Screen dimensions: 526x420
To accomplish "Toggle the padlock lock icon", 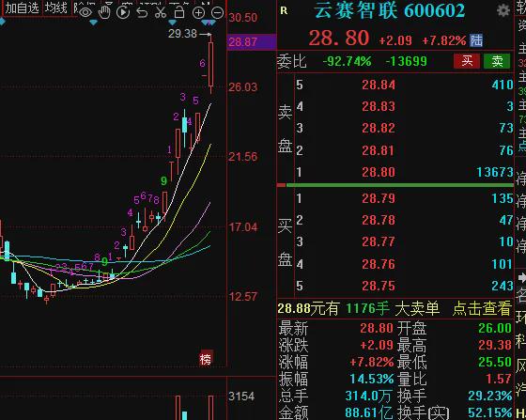I will coord(179,12).
